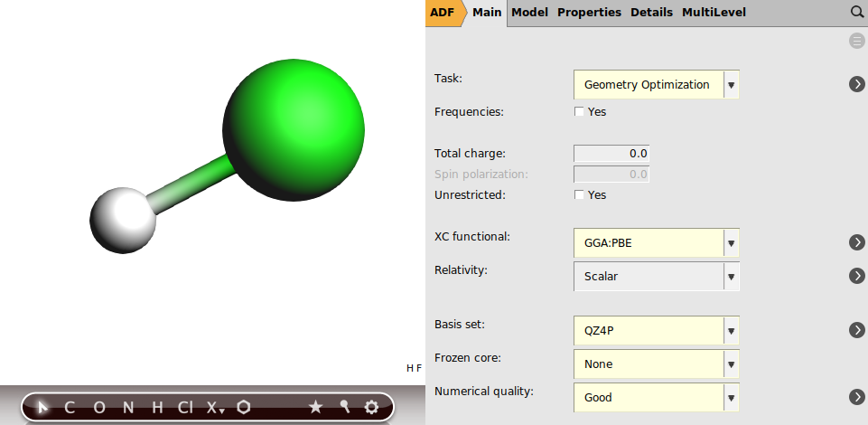
Task: Open the X other-element picker
Action: point(215,408)
